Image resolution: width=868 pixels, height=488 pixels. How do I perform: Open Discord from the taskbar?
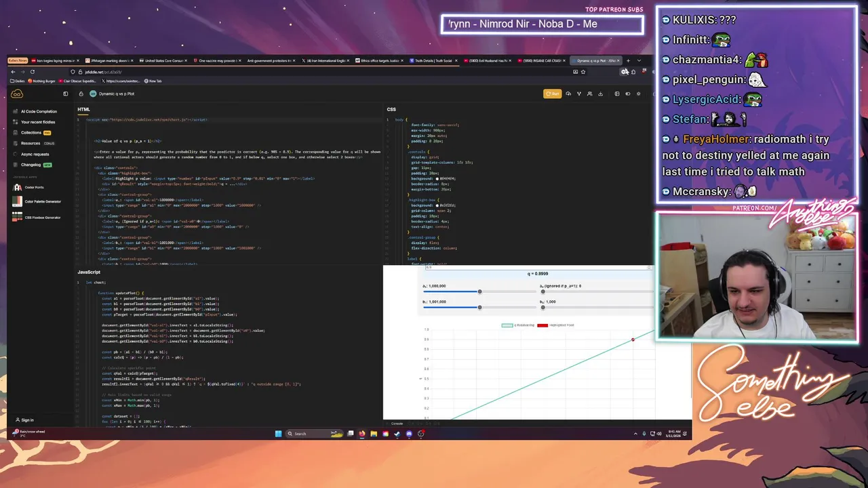[409, 434]
